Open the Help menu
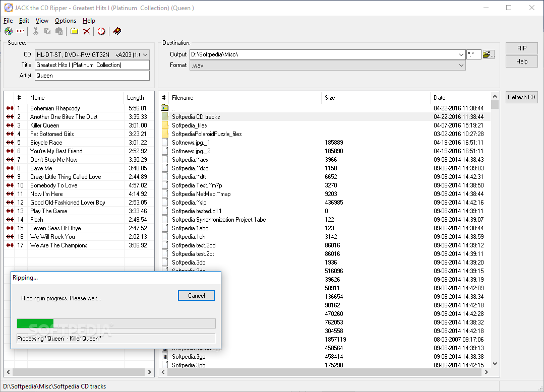Image resolution: width=544 pixels, height=392 pixels. 89,21
